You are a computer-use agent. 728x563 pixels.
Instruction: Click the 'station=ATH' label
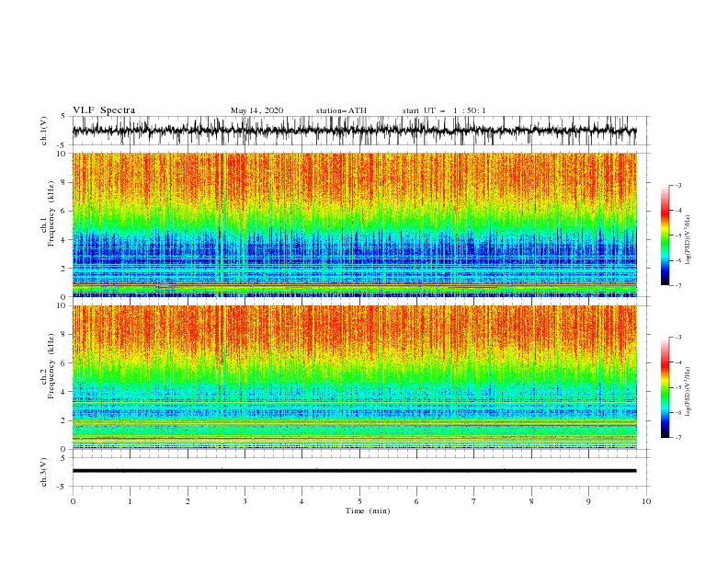point(341,110)
